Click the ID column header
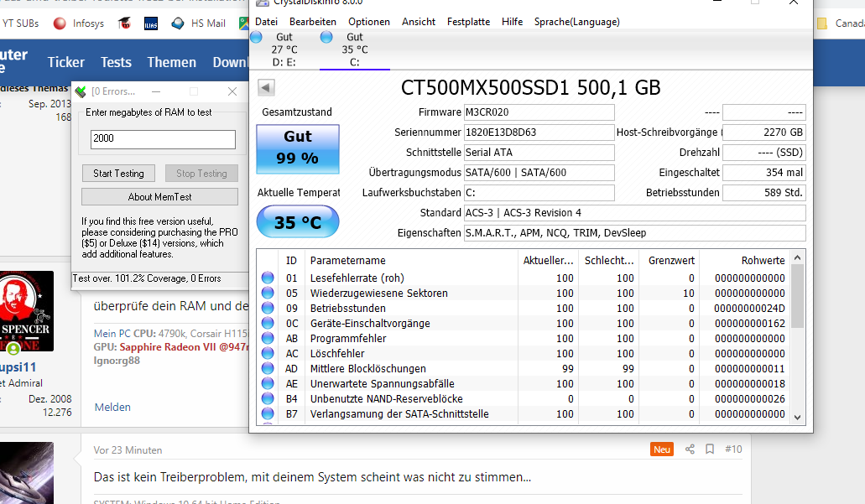Image resolution: width=865 pixels, height=504 pixels. 291,260
